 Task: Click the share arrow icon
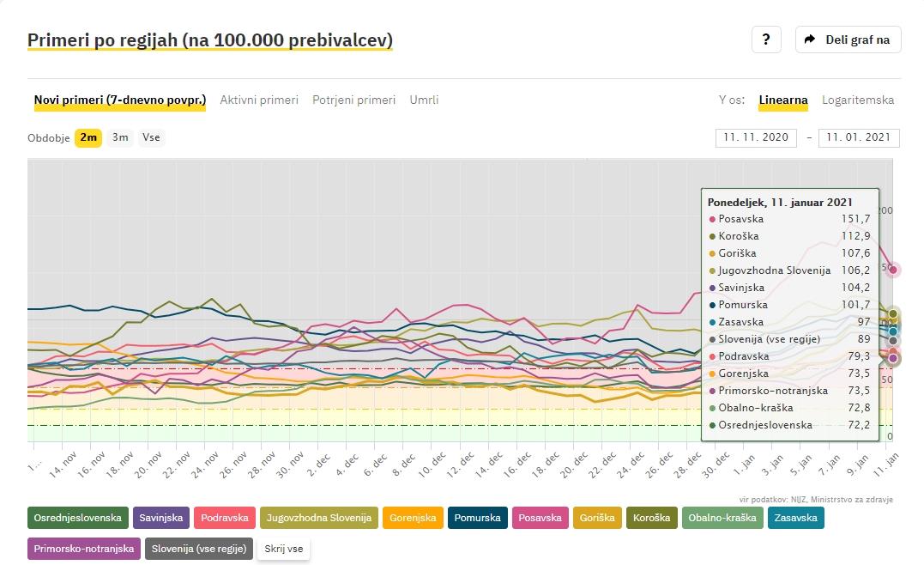809,39
